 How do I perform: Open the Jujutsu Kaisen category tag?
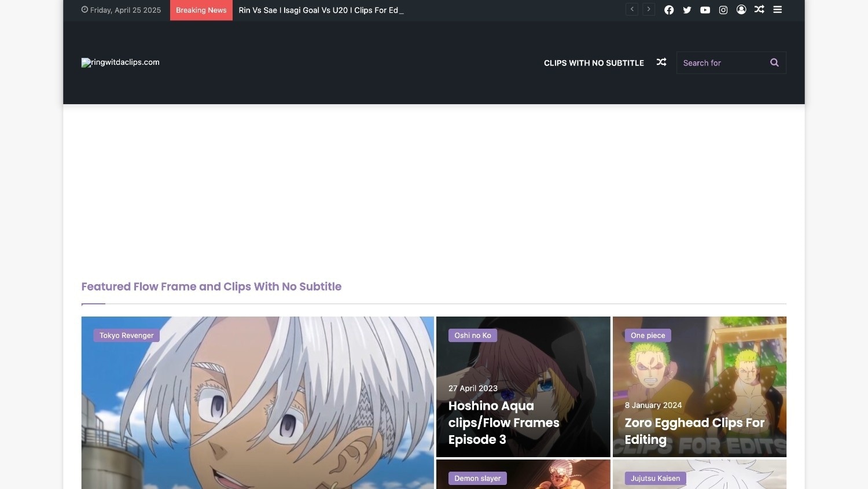pos(656,479)
